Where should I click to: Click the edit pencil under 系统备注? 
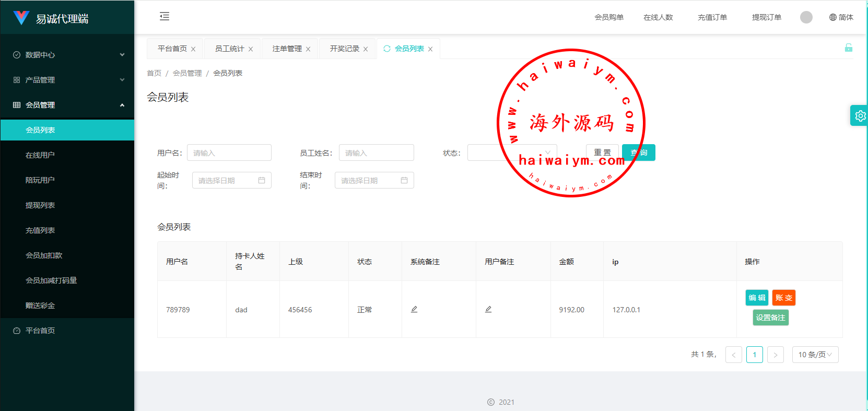coord(414,309)
